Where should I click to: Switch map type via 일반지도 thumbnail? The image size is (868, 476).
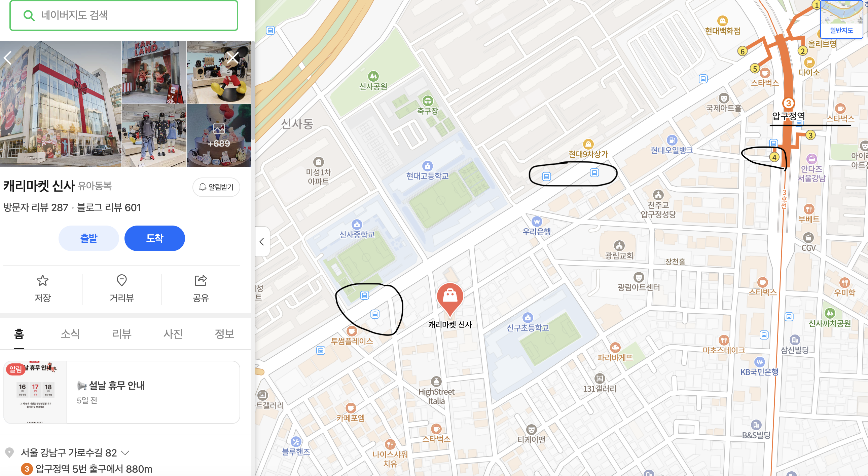tap(841, 19)
